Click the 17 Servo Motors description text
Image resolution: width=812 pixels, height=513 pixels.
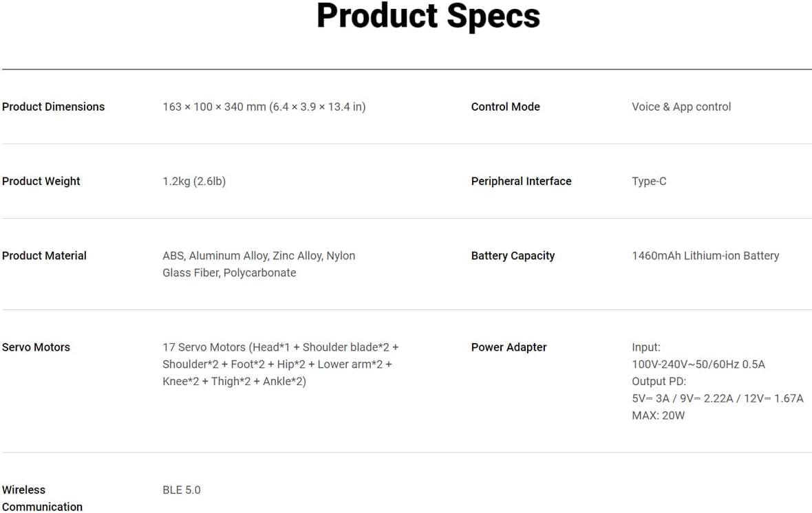click(280, 364)
